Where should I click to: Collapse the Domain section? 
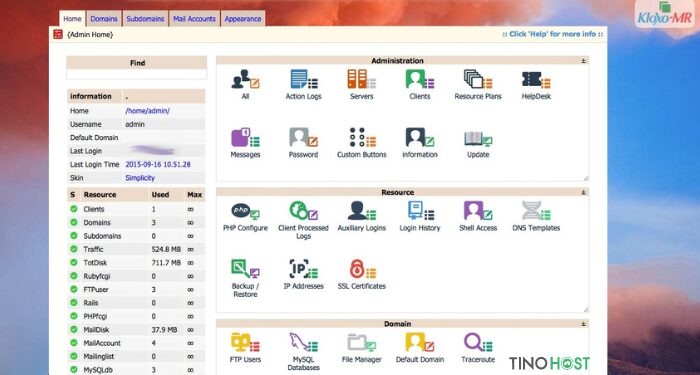point(583,324)
